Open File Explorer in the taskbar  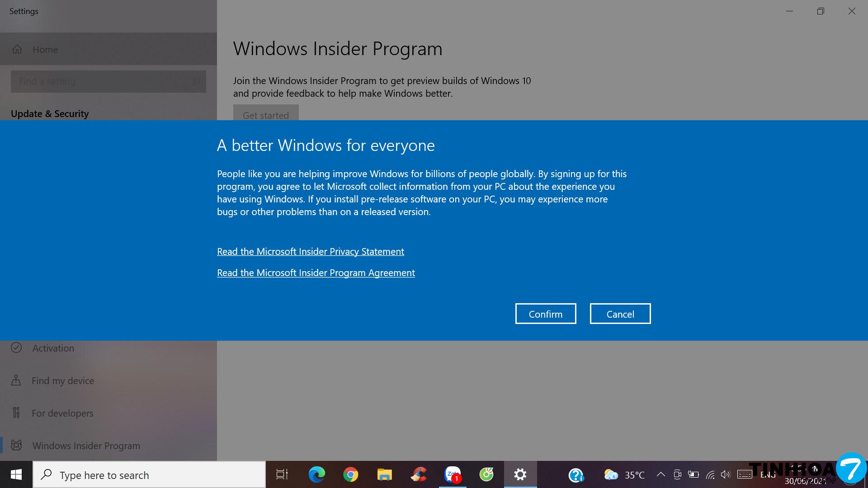(384, 474)
